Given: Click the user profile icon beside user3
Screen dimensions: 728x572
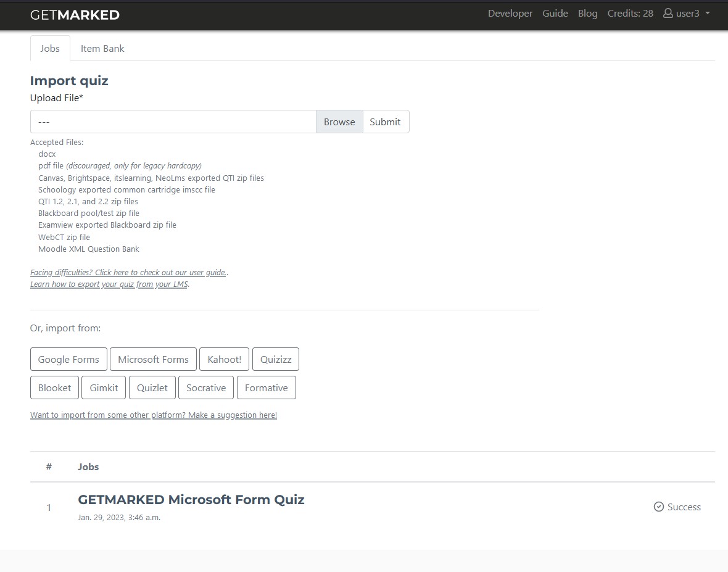Looking at the screenshot, I should (x=668, y=13).
